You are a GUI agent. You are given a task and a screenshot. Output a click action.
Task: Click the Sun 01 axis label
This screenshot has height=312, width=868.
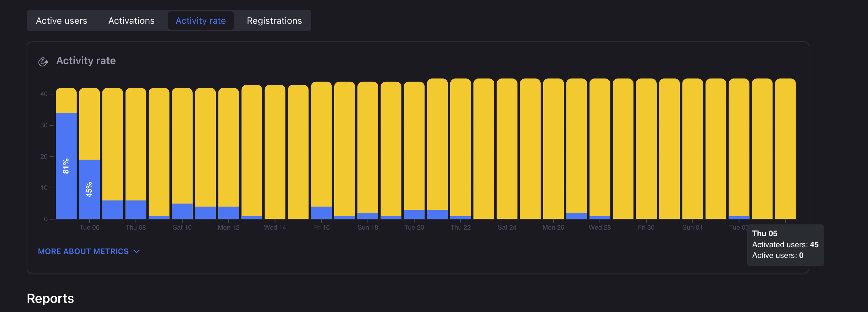pos(693,228)
